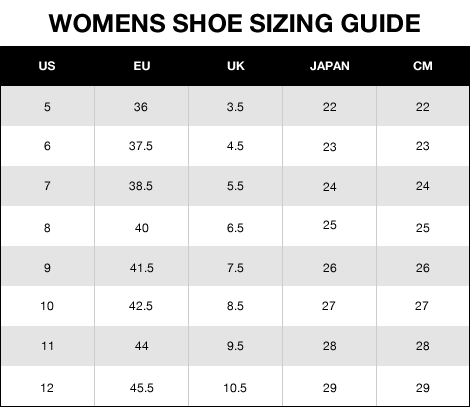
Task: Click the EU column header
Action: point(142,66)
